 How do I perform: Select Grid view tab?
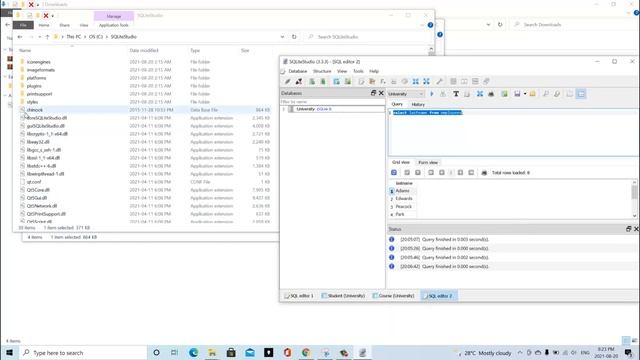[x=401, y=162]
